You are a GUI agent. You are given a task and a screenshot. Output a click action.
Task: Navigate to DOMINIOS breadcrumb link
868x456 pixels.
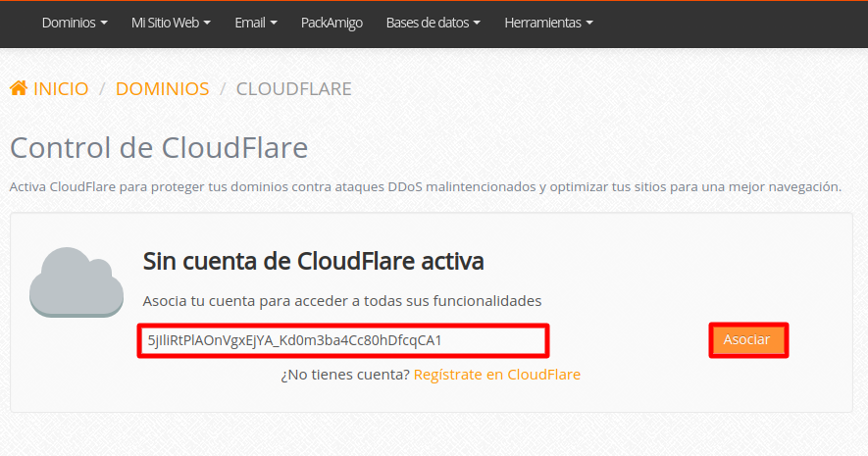coord(162,89)
